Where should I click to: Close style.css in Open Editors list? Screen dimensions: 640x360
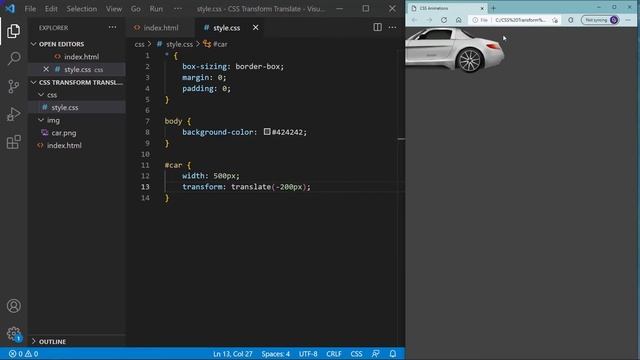point(46,69)
